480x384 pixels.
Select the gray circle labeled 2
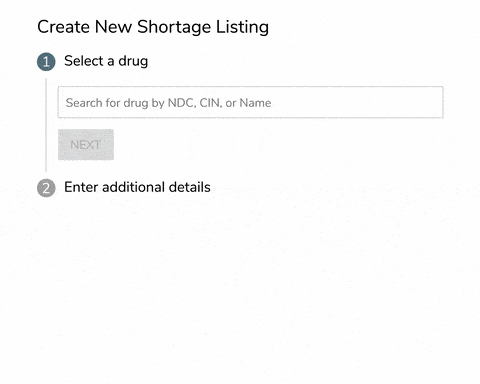pos(46,188)
